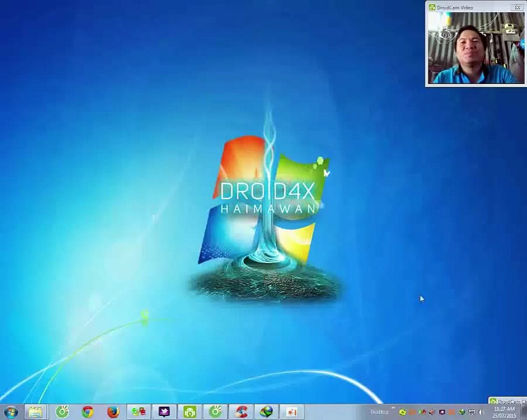This screenshot has height=420, width=527.
Task: Switch to the green Android DroidCam taskbar app
Action: point(190,412)
